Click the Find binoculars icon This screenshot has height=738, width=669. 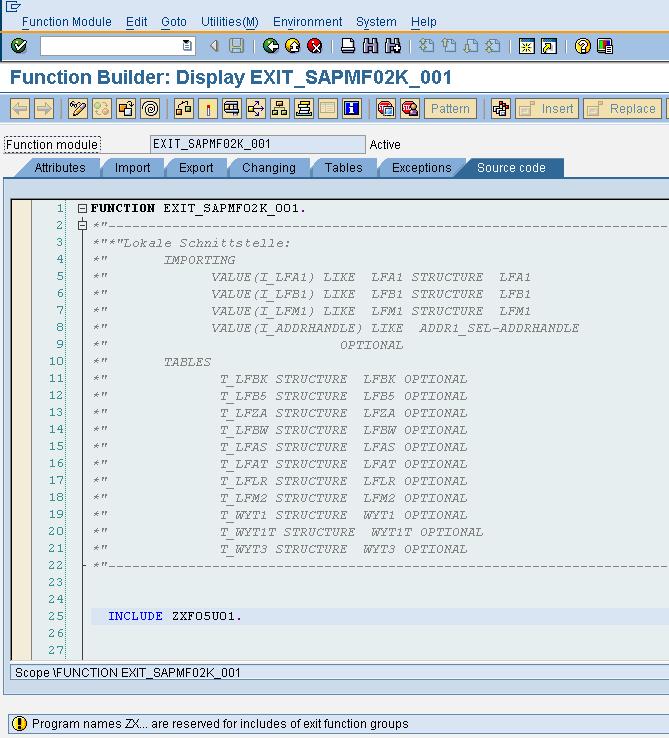[x=371, y=46]
